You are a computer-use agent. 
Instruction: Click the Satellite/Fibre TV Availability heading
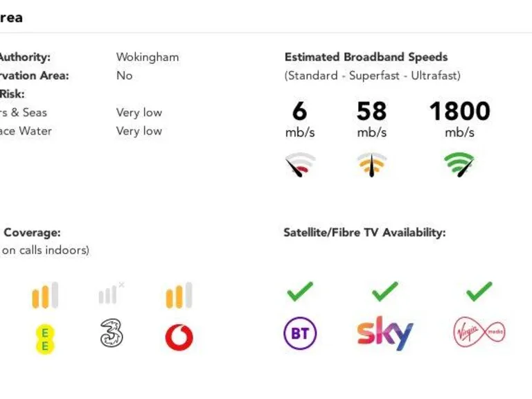(364, 233)
